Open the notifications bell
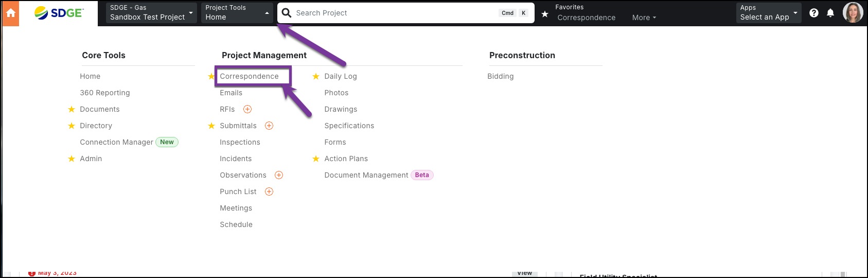 click(x=830, y=13)
